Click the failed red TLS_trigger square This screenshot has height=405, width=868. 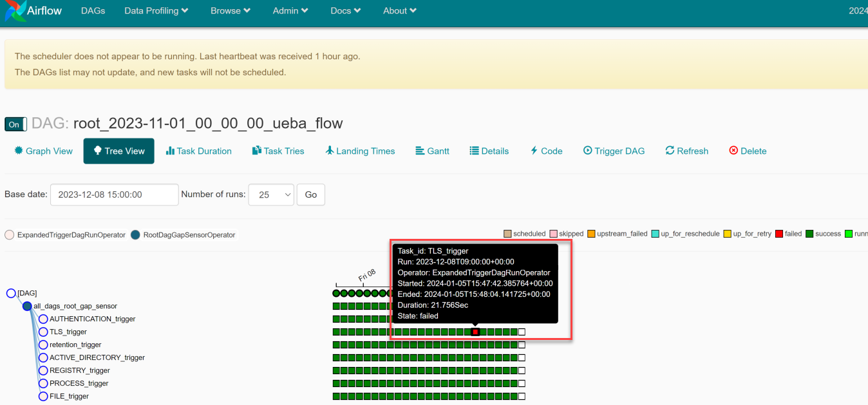[x=475, y=332]
